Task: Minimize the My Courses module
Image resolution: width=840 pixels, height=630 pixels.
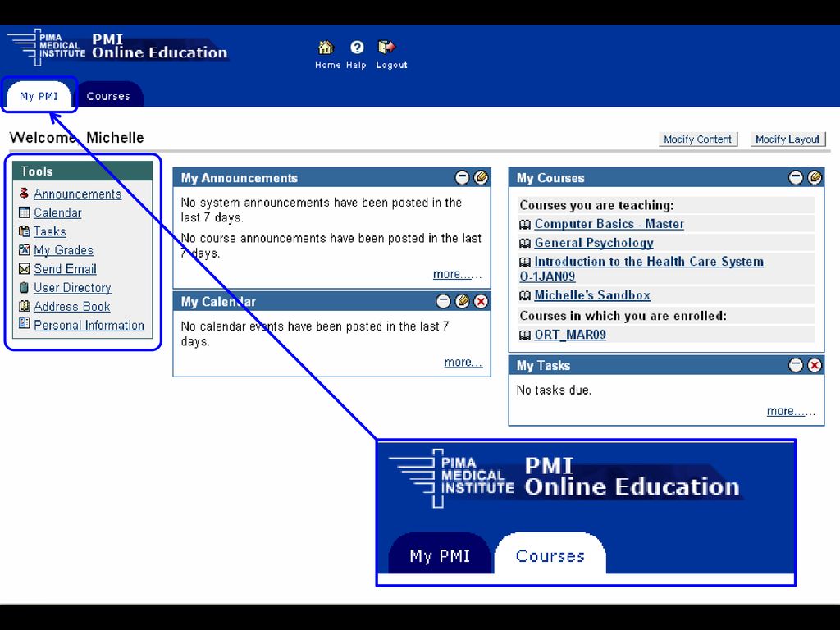Action: pyautogui.click(x=796, y=177)
